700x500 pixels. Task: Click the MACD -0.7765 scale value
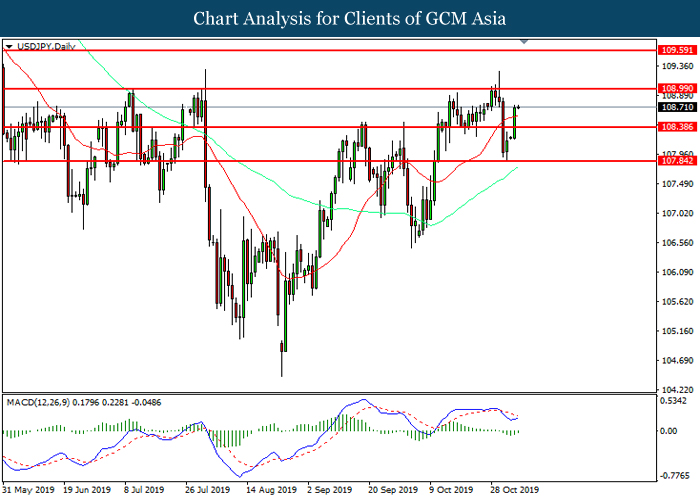pyautogui.click(x=673, y=476)
